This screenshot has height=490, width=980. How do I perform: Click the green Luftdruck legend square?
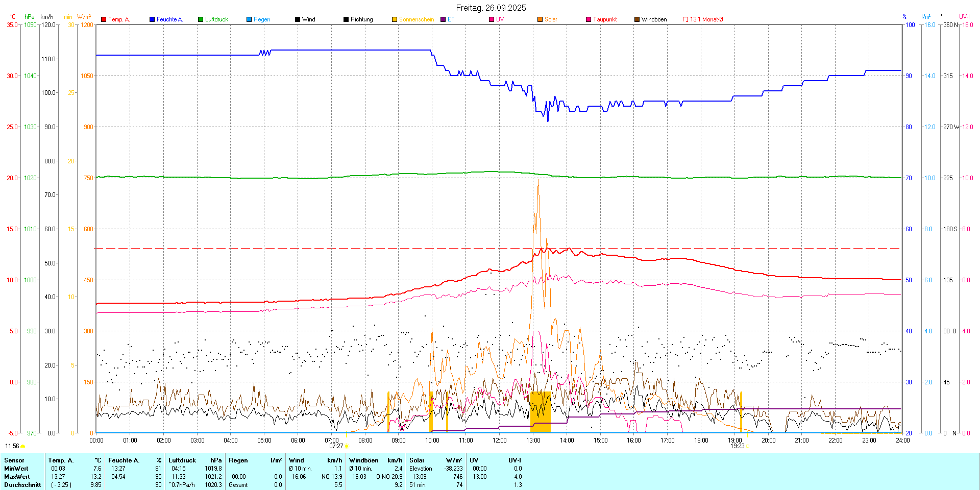201,19
